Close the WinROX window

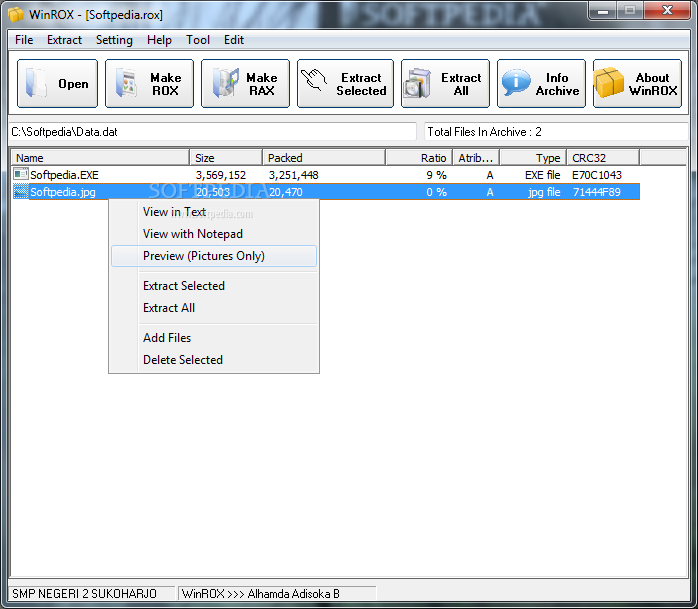pos(667,11)
